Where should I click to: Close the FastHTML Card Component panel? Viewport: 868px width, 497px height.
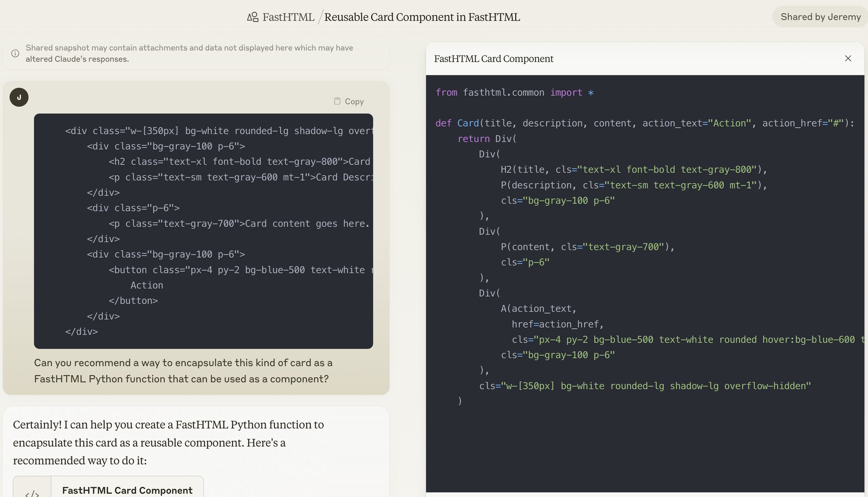[x=848, y=59]
